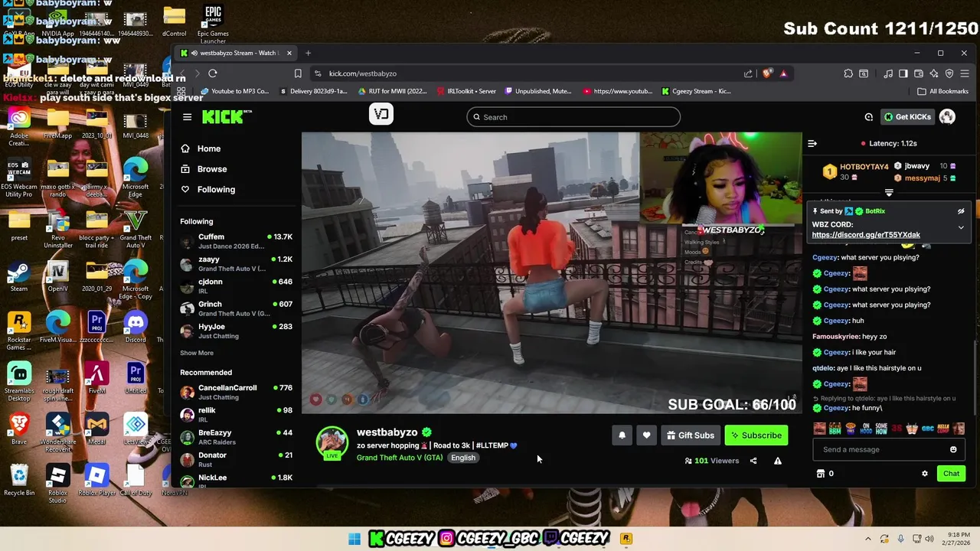
Task: Open the channel shop icon
Action: (821, 474)
